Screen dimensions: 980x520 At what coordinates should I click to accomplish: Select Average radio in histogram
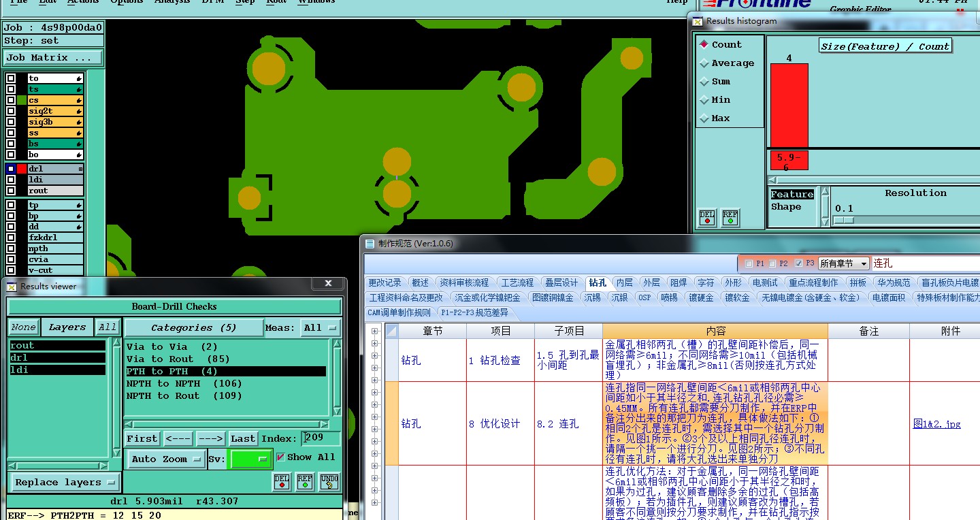click(704, 63)
